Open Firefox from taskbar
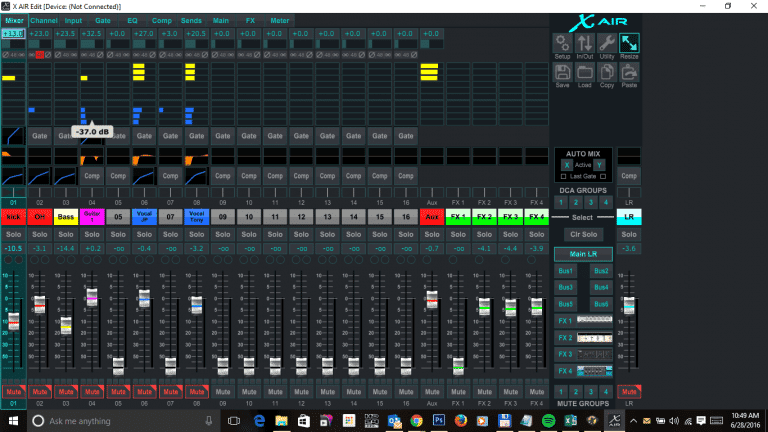Screen dimensions: 768x432 pos(460,421)
